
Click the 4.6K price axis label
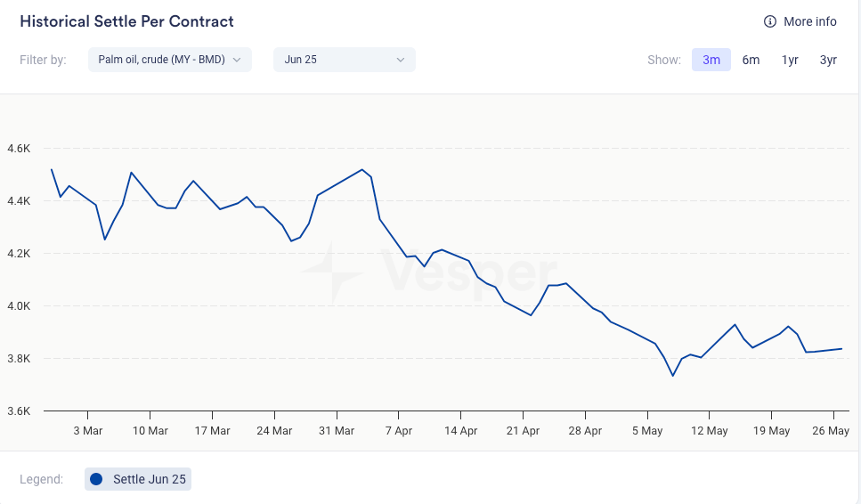pos(18,149)
